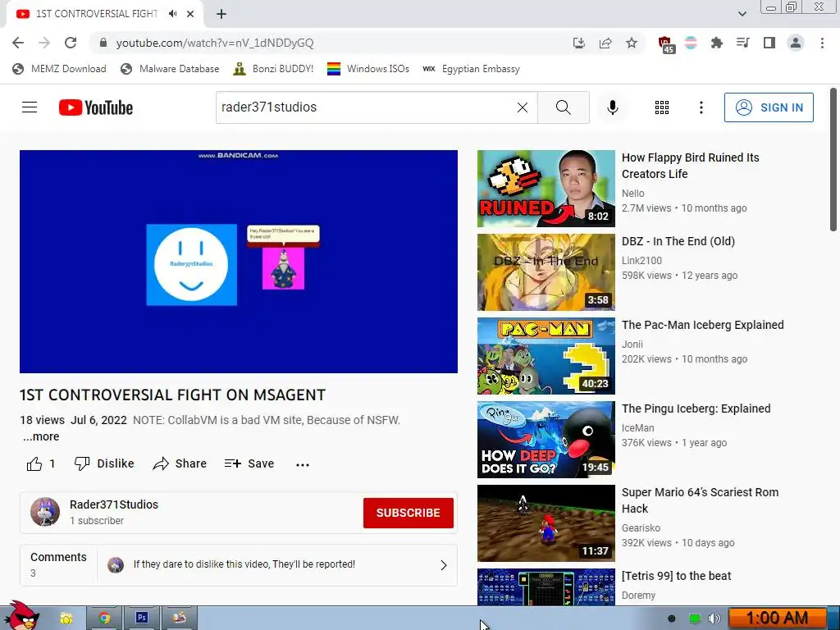
Task: Open the Egyptian Embassy bookmark
Action: [472, 69]
